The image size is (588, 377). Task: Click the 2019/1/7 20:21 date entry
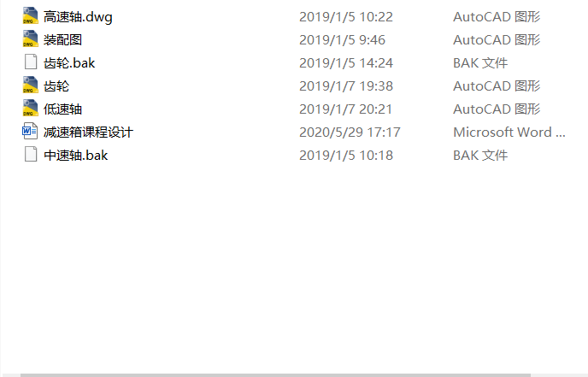[x=346, y=109]
